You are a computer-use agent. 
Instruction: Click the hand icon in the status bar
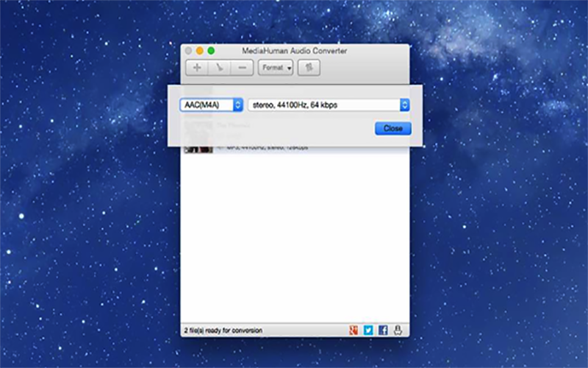tap(398, 330)
